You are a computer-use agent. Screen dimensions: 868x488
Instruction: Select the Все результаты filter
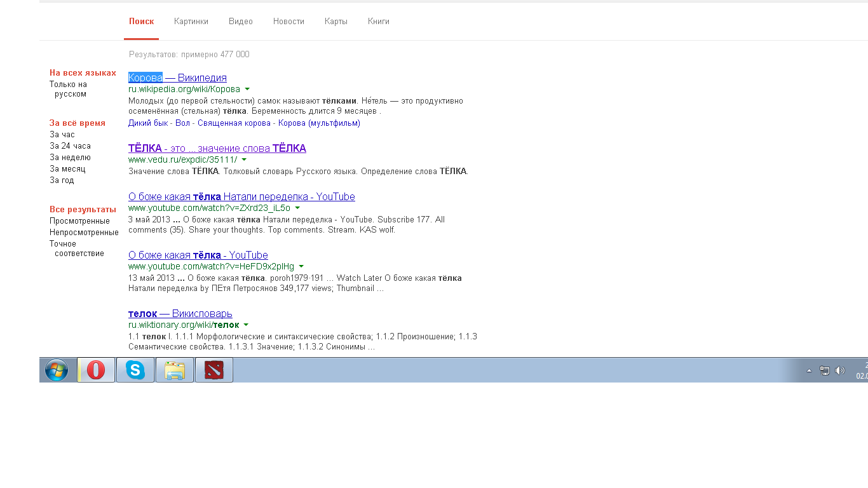pyautogui.click(x=83, y=209)
